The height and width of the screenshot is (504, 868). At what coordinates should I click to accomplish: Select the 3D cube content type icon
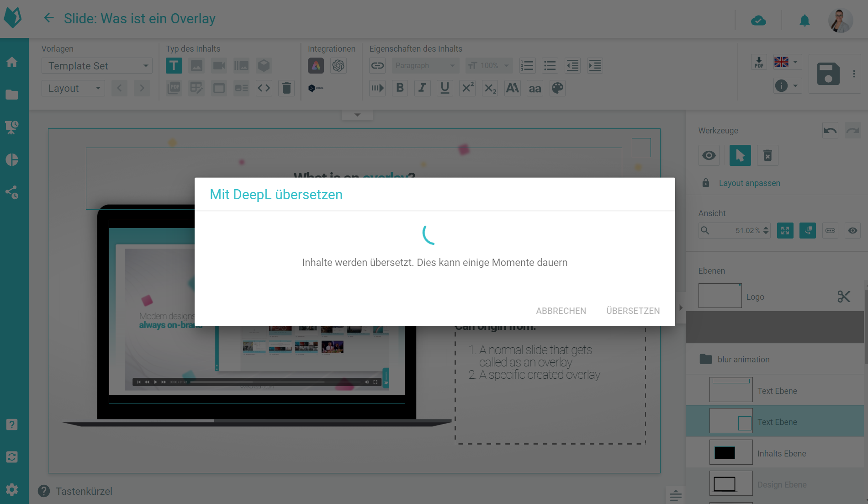pyautogui.click(x=264, y=66)
